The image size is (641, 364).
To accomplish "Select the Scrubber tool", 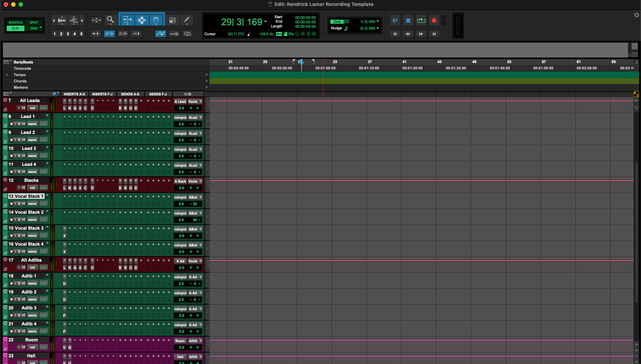I will pyautogui.click(x=172, y=20).
